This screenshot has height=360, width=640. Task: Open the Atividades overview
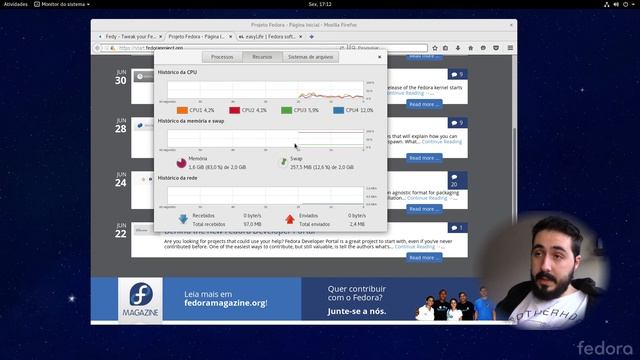coord(16,4)
